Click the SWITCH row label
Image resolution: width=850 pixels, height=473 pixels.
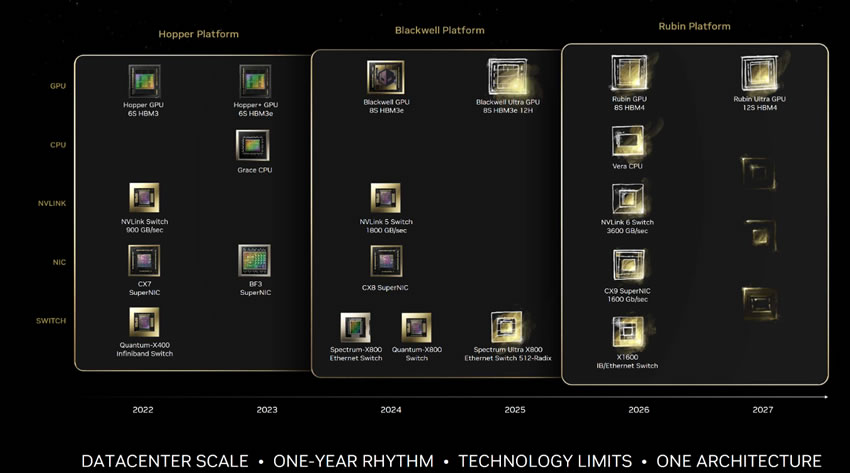[x=51, y=321]
